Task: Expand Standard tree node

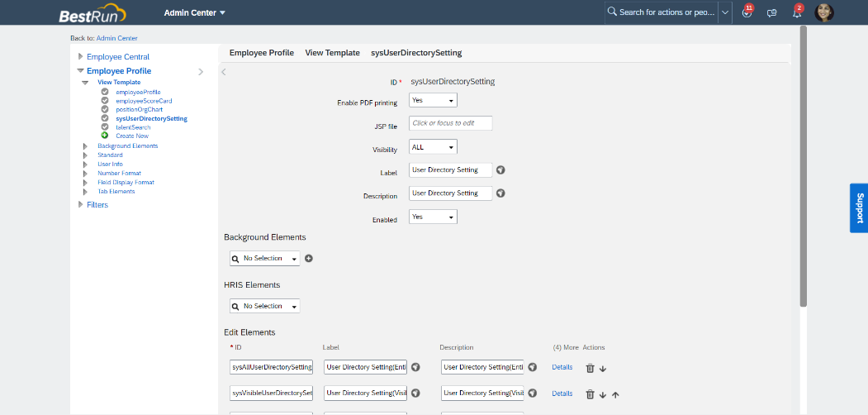Action: (85, 155)
